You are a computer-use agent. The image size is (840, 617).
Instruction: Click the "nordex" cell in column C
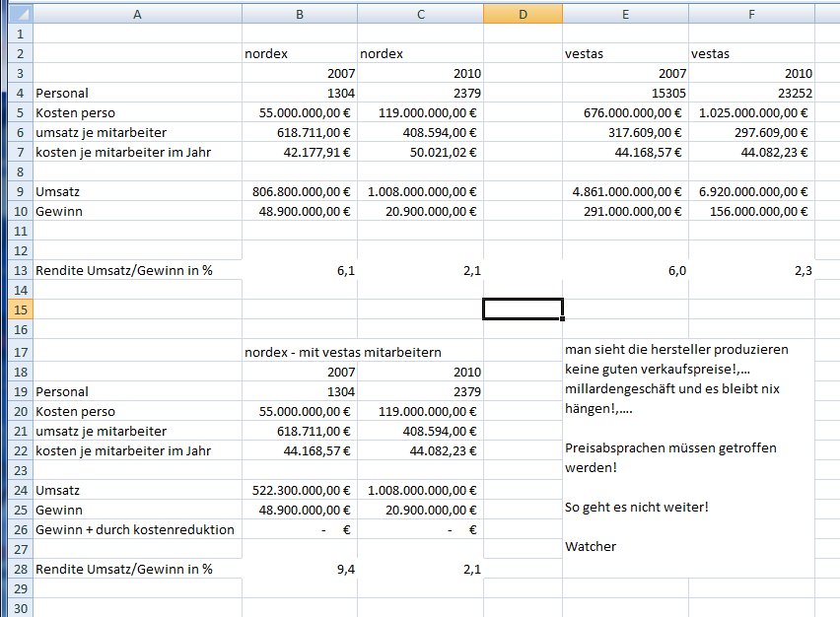point(421,53)
